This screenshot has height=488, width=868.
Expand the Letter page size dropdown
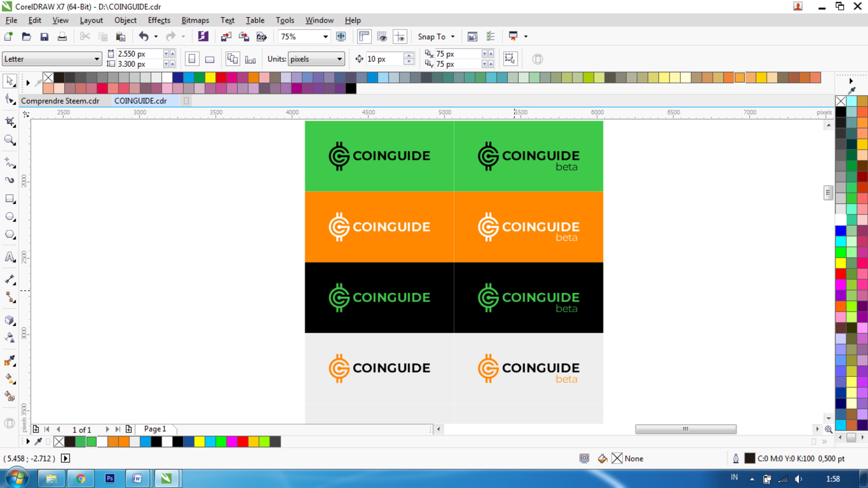click(x=97, y=59)
